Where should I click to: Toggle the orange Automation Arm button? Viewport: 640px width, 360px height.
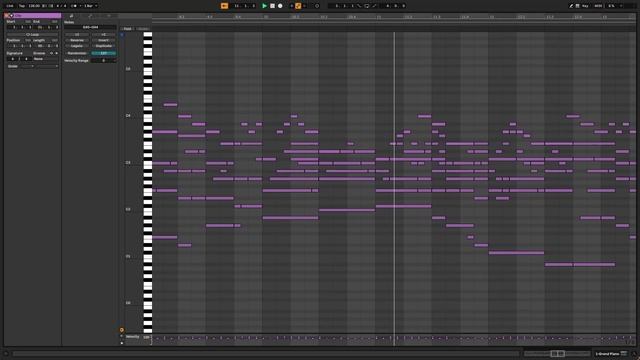(x=298, y=6)
